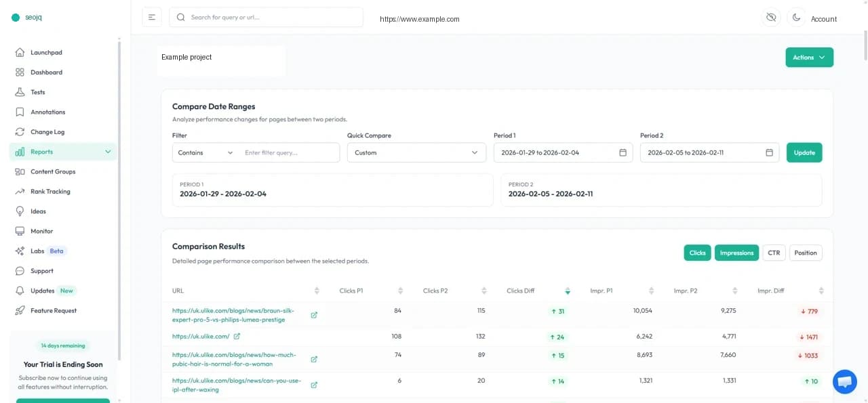Click the external link icon for braun-silk-expert row

[x=314, y=315]
